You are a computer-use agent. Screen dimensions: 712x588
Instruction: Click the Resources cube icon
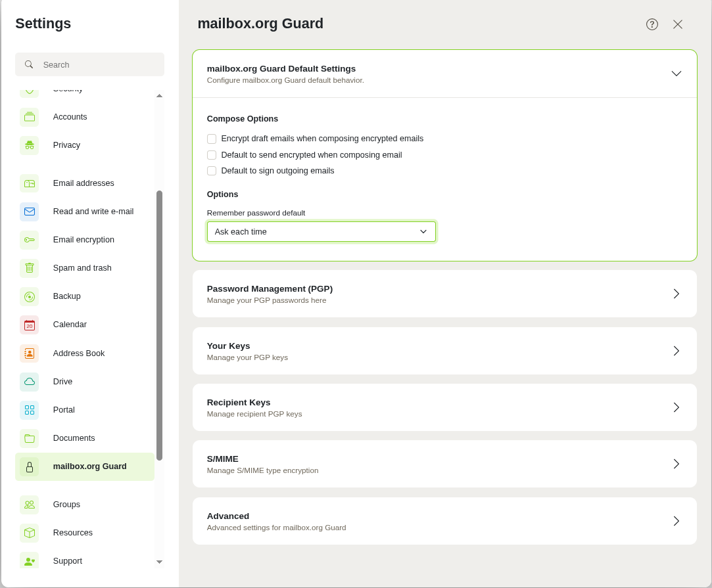pyautogui.click(x=30, y=533)
